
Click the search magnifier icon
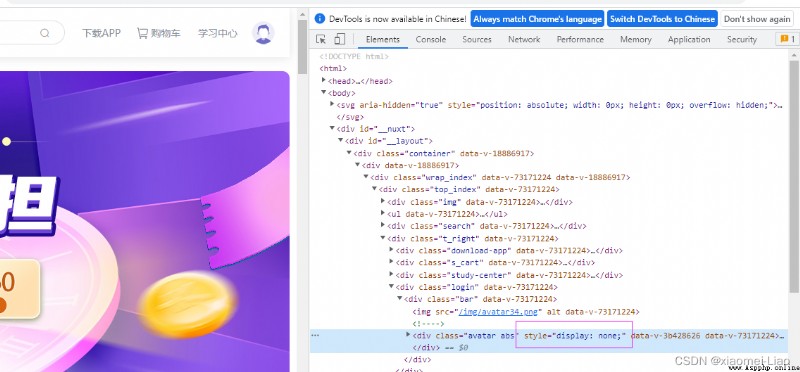click(x=45, y=33)
